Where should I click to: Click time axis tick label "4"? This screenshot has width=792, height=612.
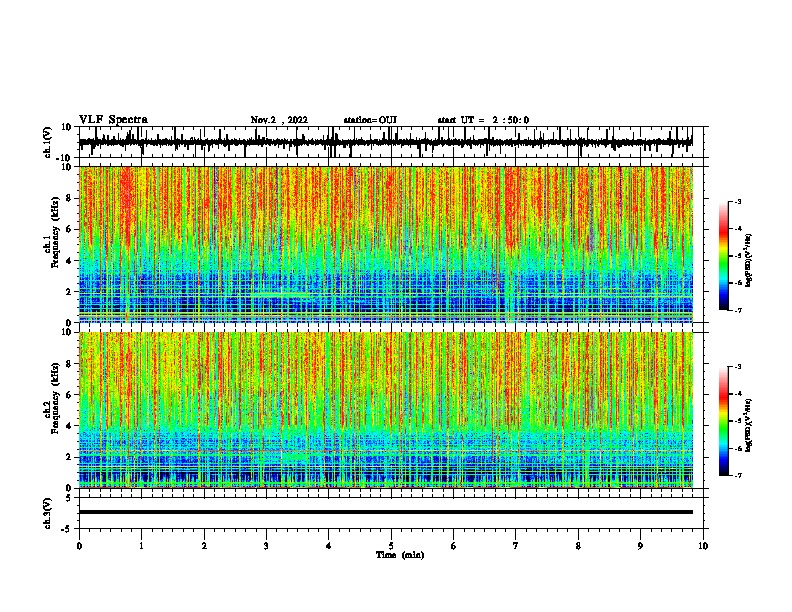(329, 546)
